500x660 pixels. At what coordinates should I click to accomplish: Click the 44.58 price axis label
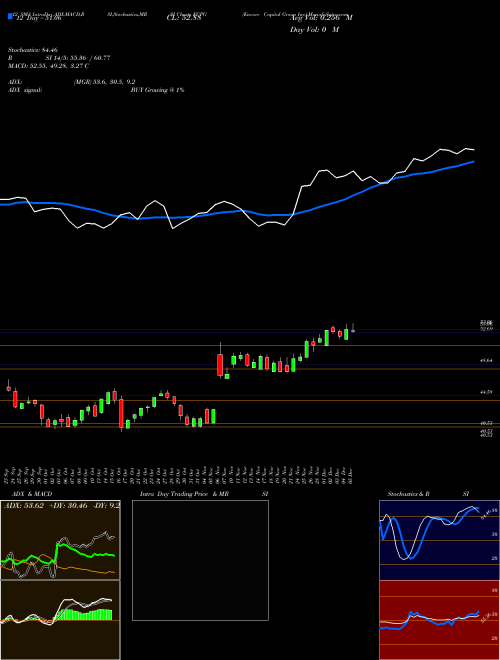point(487,392)
